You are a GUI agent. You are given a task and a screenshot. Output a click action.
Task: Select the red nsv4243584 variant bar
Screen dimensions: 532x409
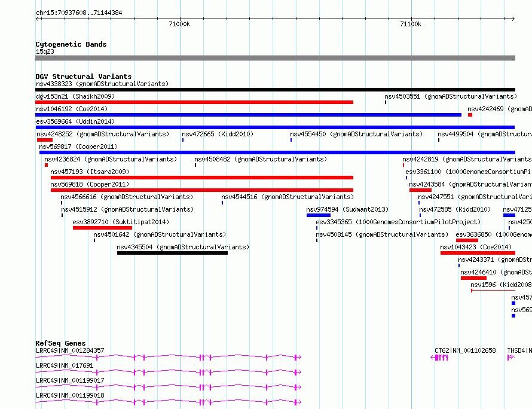[x=420, y=190]
